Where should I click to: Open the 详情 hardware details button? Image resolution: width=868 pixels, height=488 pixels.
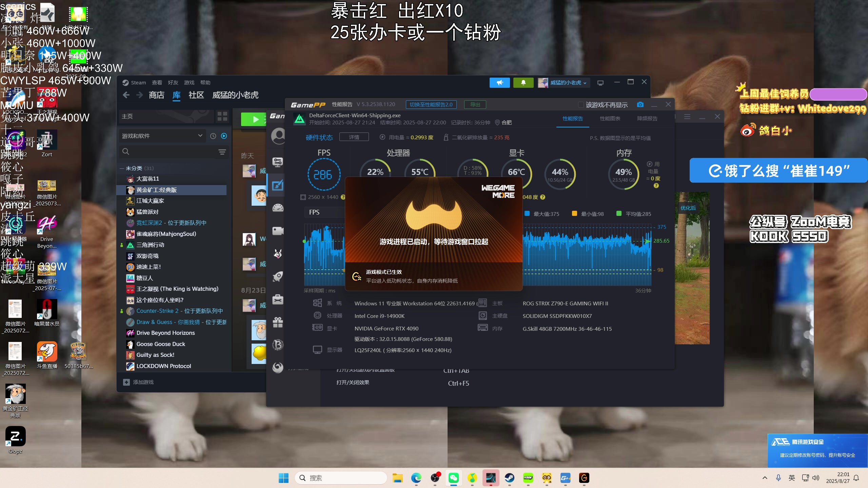click(354, 137)
